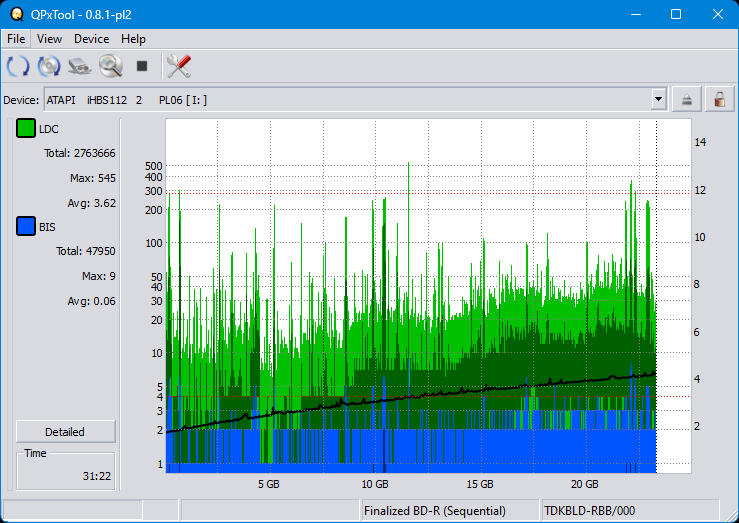Click the blue BIS color swatch
Screen dimensions: 739x523
pyautogui.click(x=25, y=226)
